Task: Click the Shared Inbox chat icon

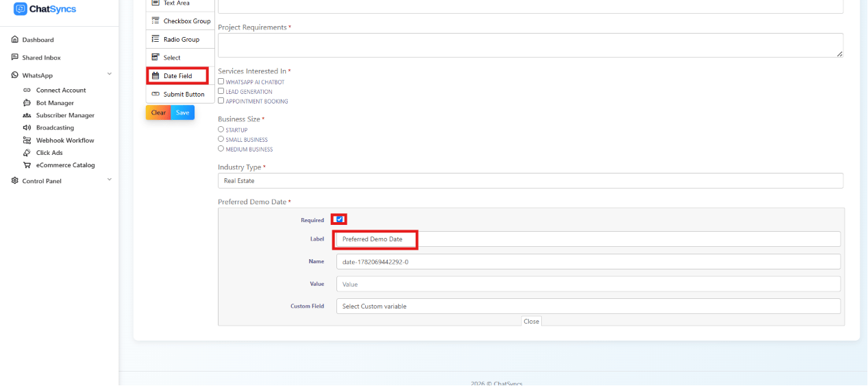Action: point(15,58)
